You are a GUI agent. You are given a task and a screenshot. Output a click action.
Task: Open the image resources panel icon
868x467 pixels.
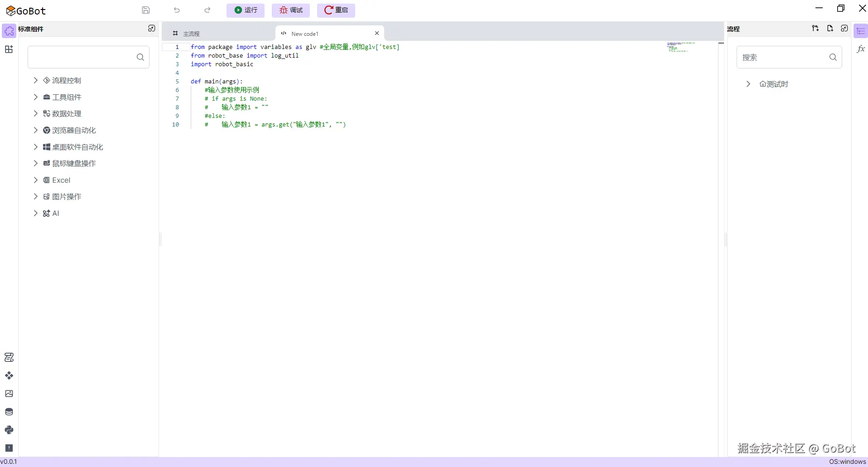[9, 394]
